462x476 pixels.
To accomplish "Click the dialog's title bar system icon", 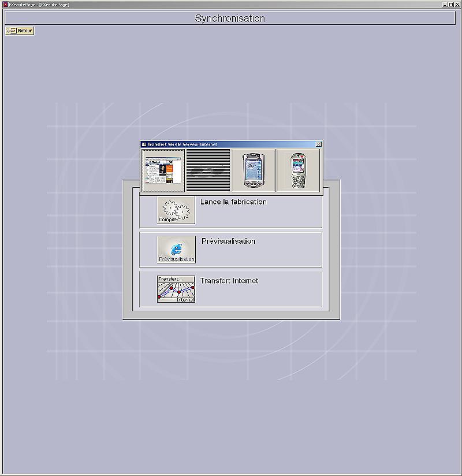I will 144,144.
